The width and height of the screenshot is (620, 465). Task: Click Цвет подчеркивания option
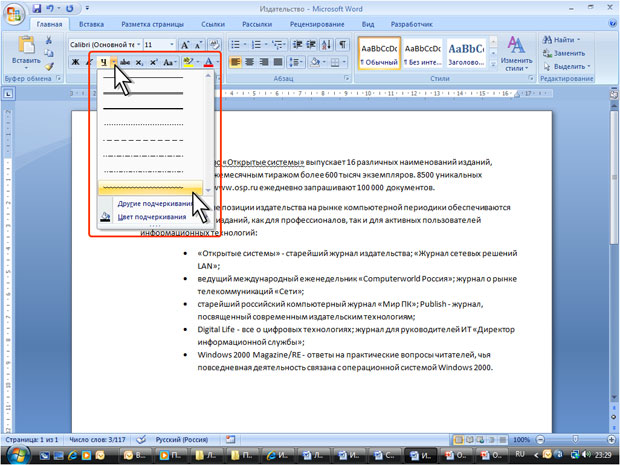pyautogui.click(x=152, y=217)
